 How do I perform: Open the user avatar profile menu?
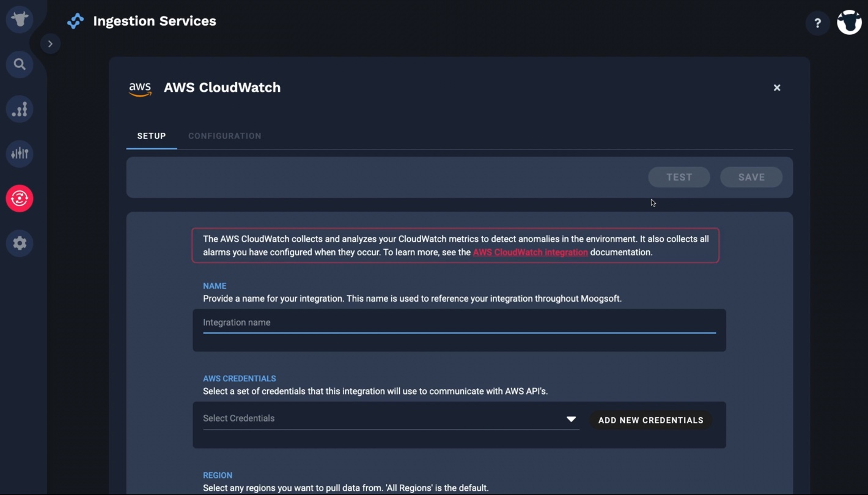[849, 23]
